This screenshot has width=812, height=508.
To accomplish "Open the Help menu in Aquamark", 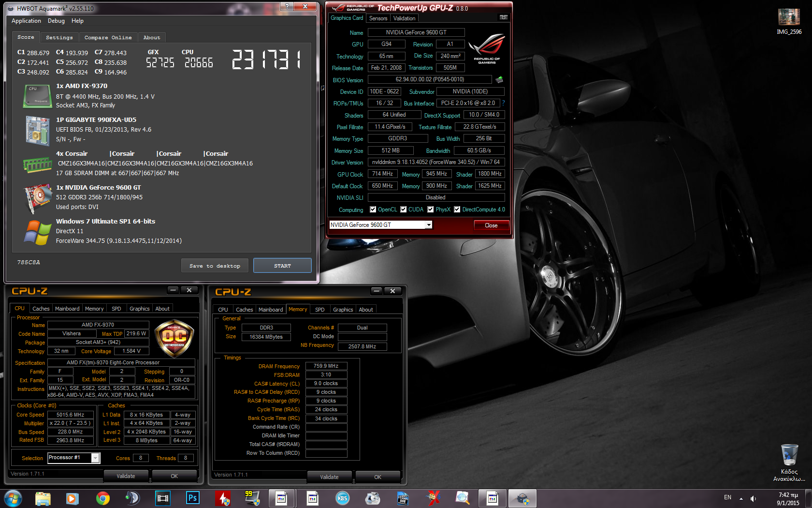I will [77, 21].
